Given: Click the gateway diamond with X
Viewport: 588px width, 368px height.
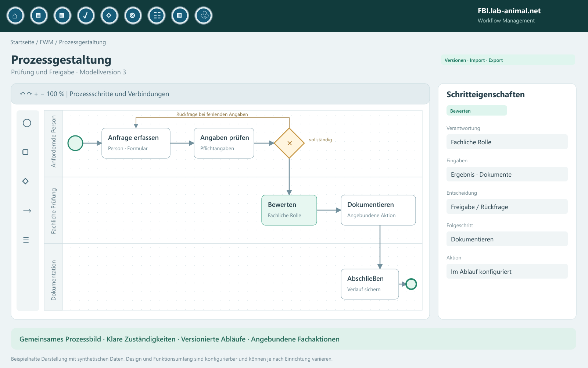Looking at the screenshot, I should pos(290,143).
